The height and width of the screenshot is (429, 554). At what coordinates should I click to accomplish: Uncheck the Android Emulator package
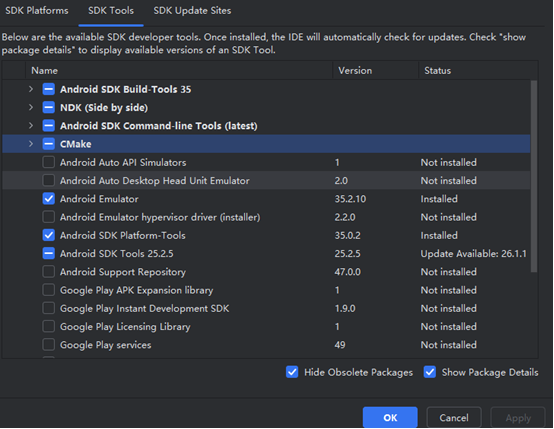[x=48, y=199]
